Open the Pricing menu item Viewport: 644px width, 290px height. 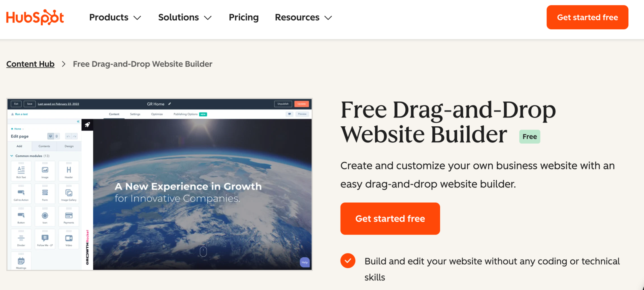point(244,17)
